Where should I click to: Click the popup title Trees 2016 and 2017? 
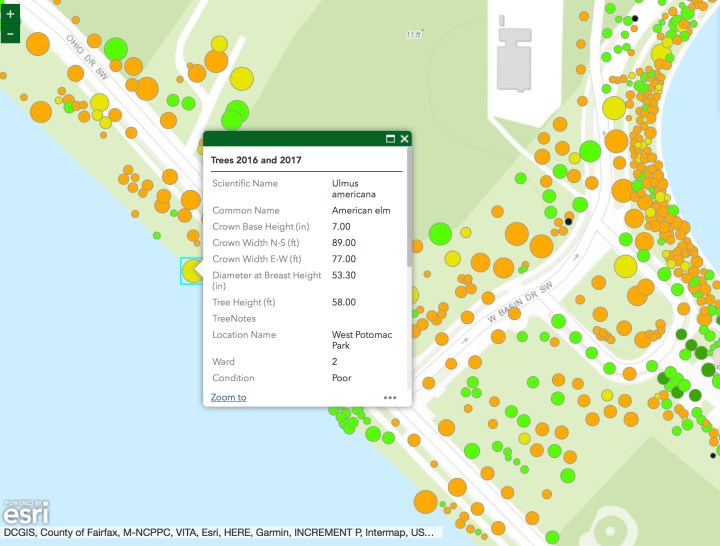point(256,159)
